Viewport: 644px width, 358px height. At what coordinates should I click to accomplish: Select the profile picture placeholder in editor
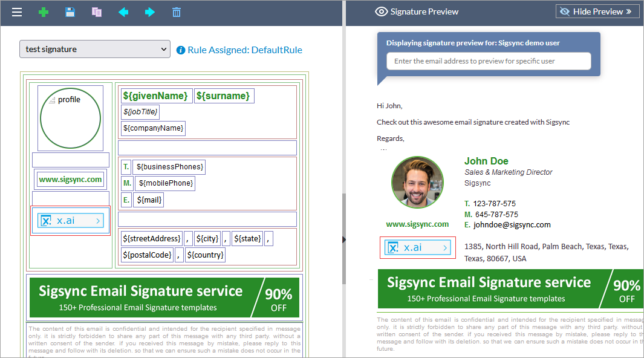pyautogui.click(x=70, y=118)
